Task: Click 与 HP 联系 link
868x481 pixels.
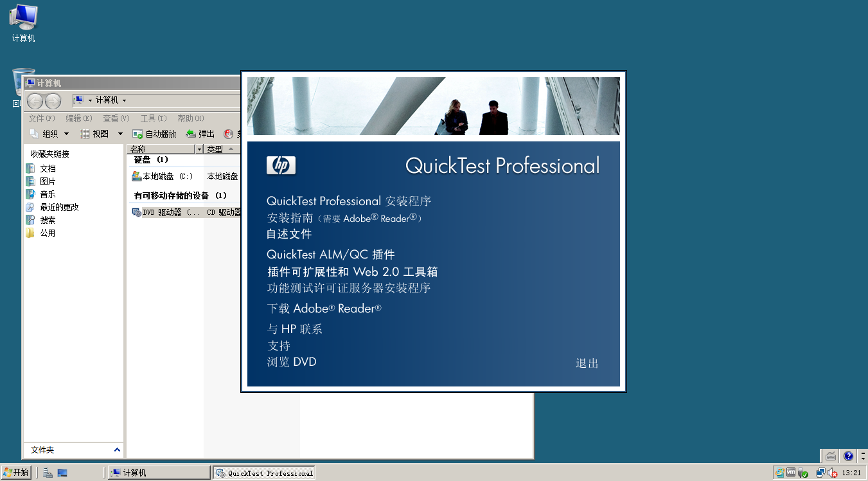Action: (x=295, y=329)
